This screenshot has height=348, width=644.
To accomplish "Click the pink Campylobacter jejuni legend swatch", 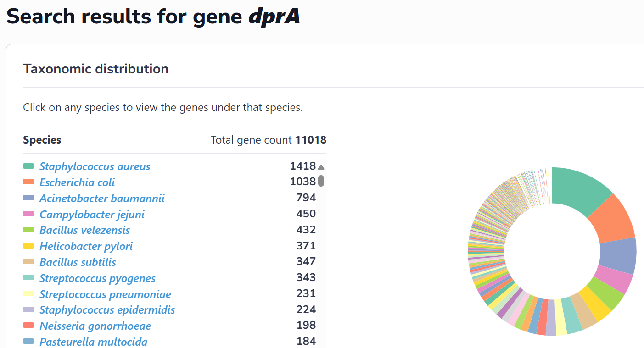I will (28, 214).
